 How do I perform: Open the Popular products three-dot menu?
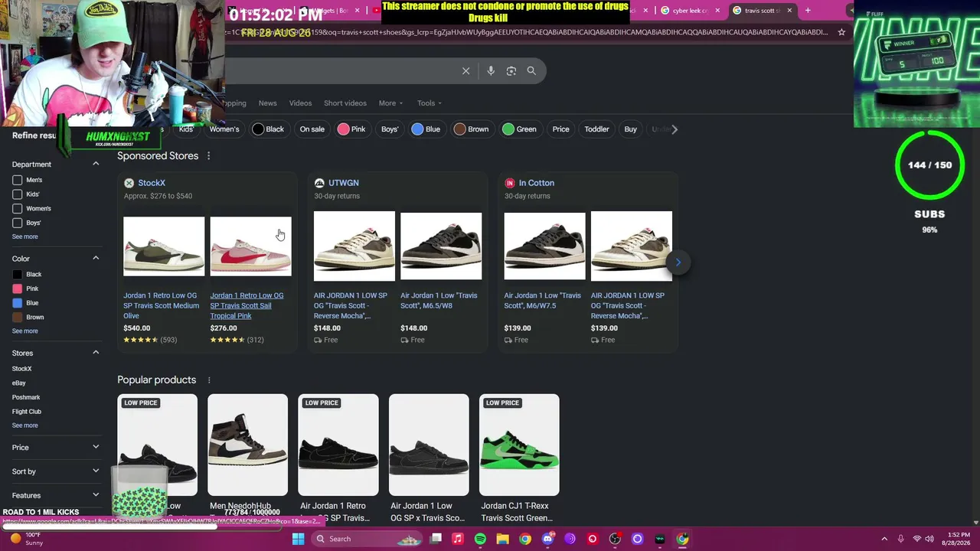209,380
